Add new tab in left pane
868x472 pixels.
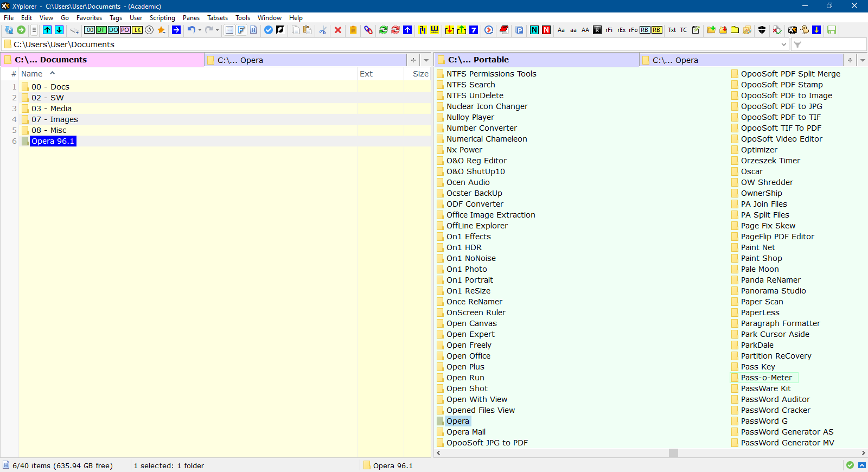point(413,60)
